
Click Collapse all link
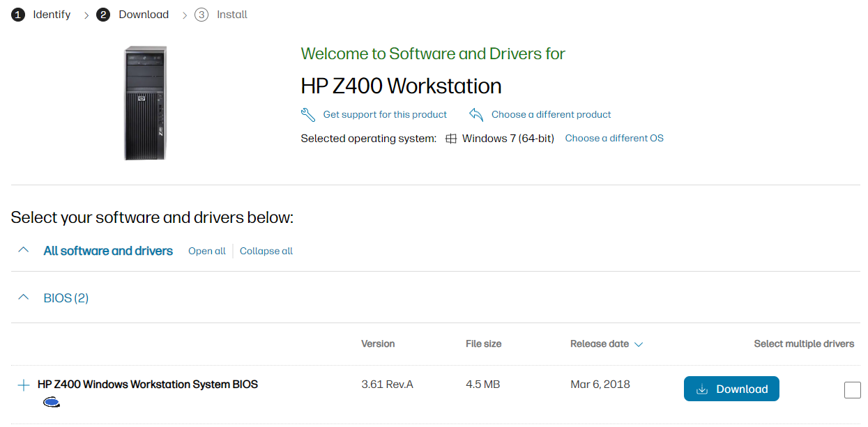coord(266,251)
